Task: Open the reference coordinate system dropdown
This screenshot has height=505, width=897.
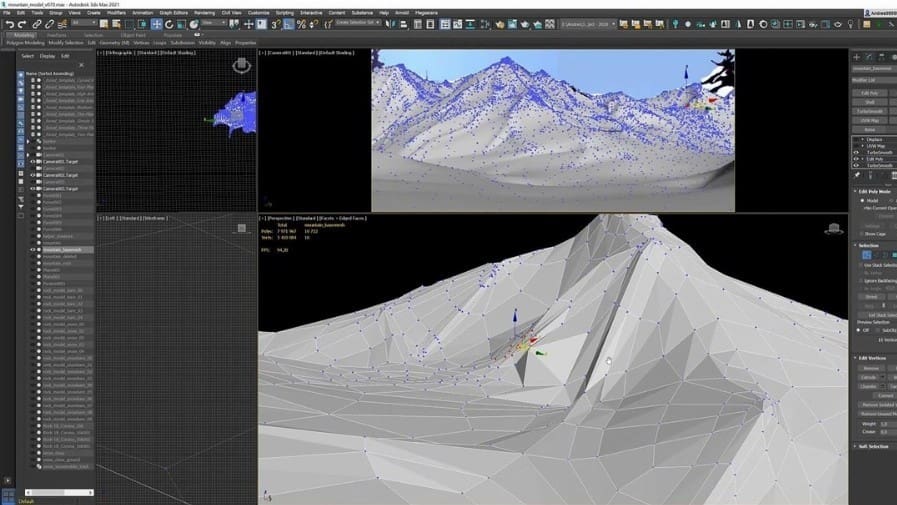Action: [214, 23]
